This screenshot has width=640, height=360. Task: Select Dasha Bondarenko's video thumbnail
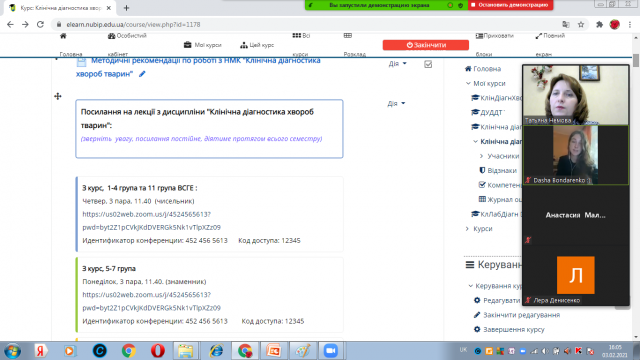pyautogui.click(x=576, y=155)
